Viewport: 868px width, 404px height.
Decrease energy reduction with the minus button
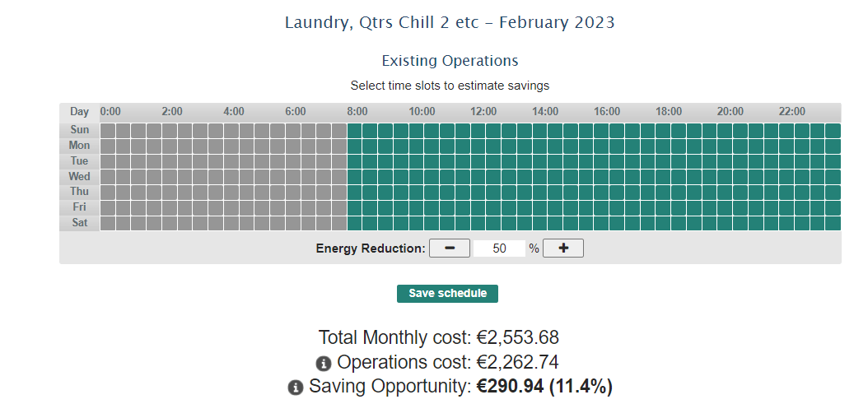click(x=450, y=248)
